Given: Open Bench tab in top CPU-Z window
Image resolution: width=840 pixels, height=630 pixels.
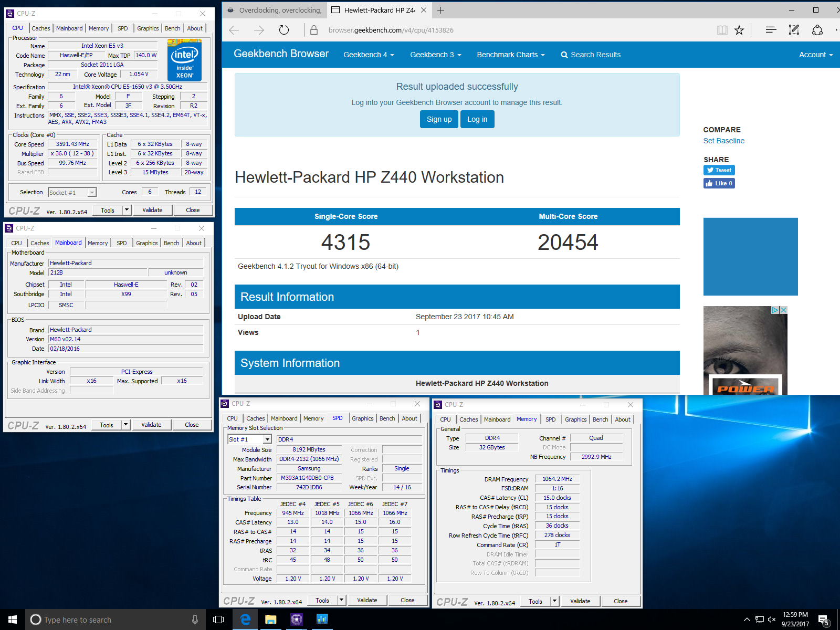Looking at the screenshot, I should pos(173,28).
